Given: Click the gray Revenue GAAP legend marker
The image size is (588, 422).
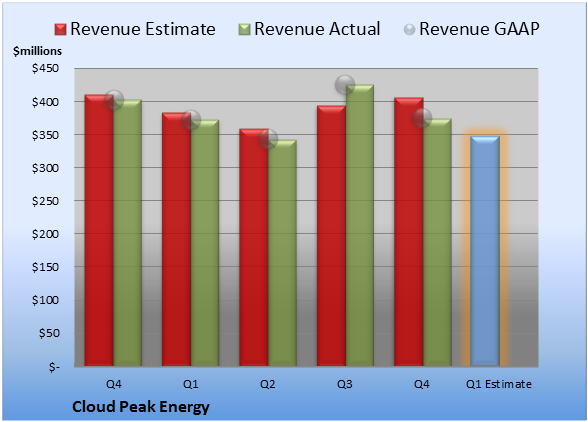Looking at the screenshot, I should (x=410, y=30).
